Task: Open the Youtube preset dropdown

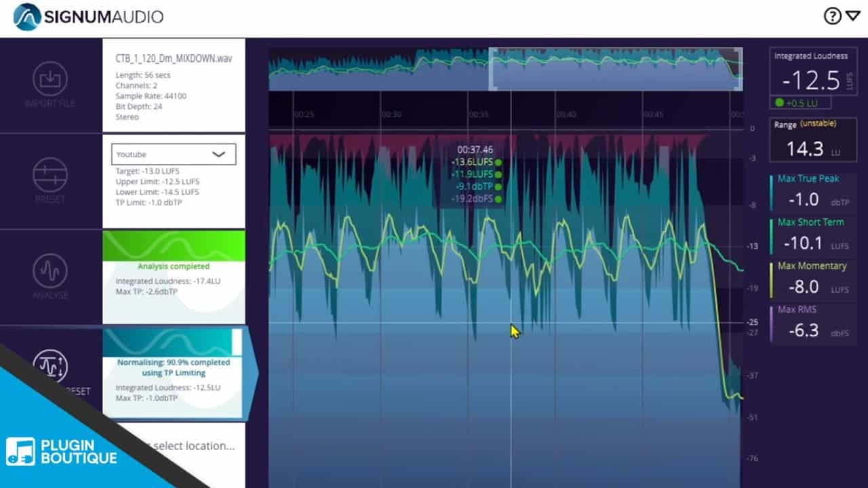Action: tap(174, 155)
